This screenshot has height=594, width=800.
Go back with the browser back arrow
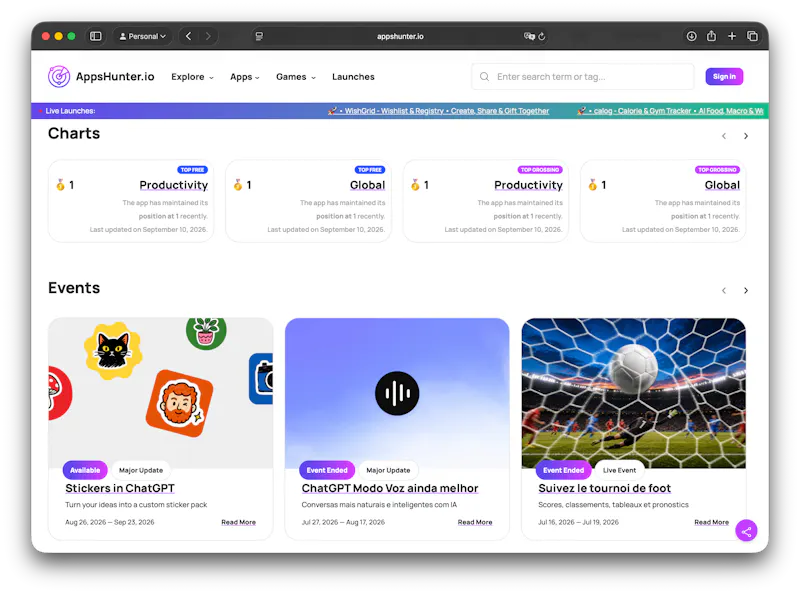[x=189, y=36]
